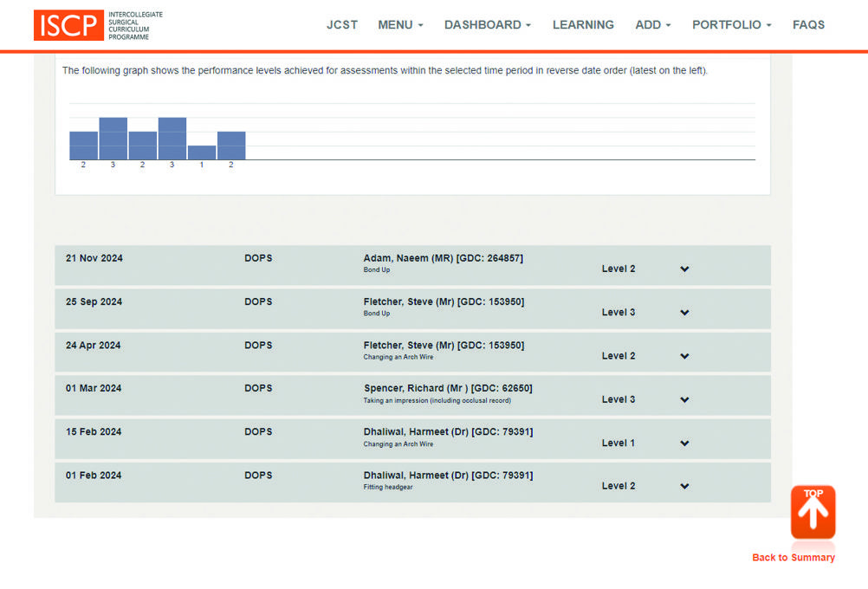Expand the 21 Nov 2024 DOPS row
868x589 pixels.
coord(684,269)
